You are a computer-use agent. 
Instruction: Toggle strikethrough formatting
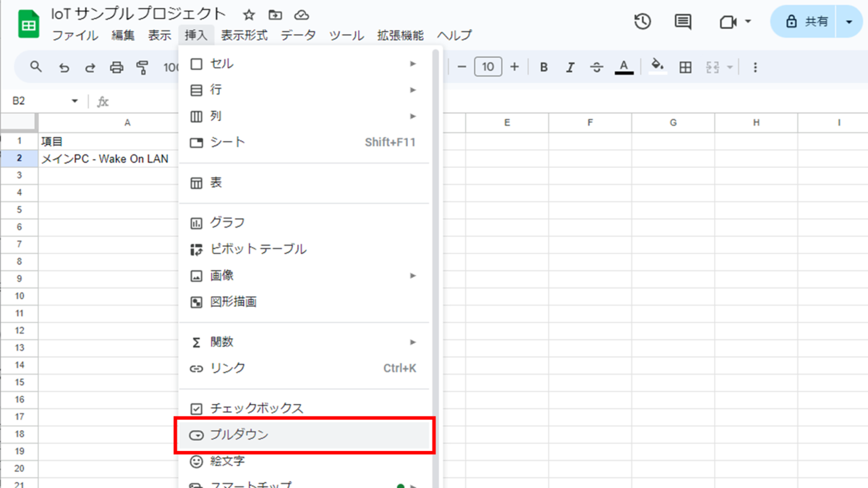(597, 67)
